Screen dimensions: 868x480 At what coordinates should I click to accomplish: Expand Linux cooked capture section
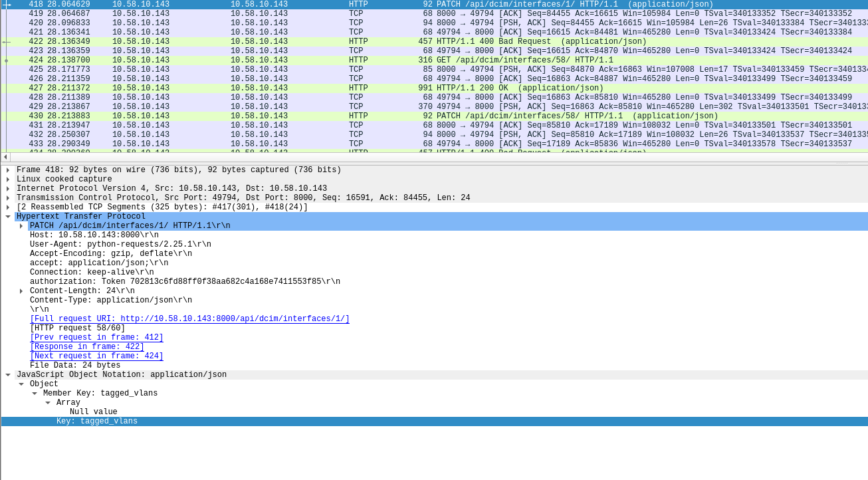[x=8, y=180]
